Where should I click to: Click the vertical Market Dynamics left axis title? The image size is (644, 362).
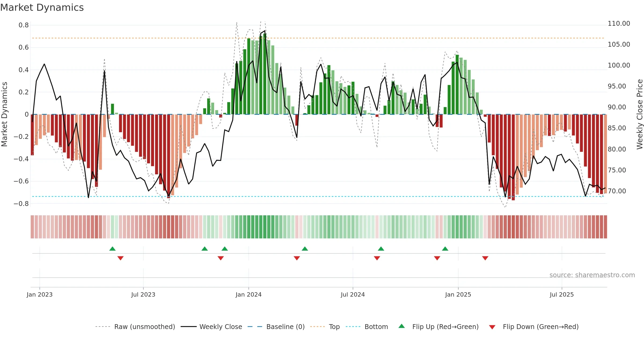pos(4,114)
